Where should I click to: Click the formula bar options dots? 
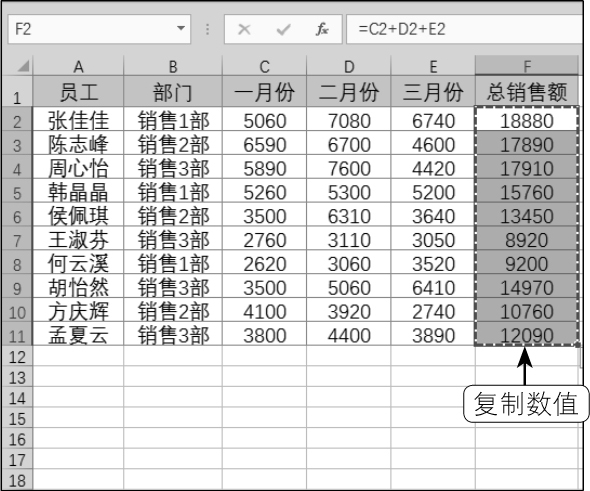point(207,29)
